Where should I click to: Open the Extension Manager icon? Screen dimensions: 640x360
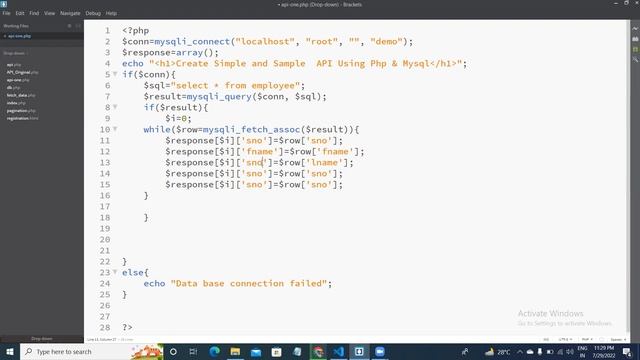click(635, 39)
